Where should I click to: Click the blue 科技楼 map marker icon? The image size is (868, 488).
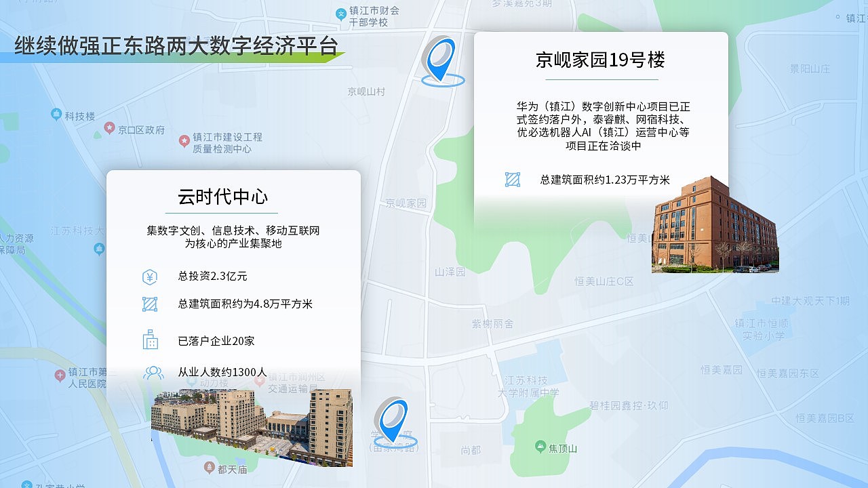[x=56, y=115]
